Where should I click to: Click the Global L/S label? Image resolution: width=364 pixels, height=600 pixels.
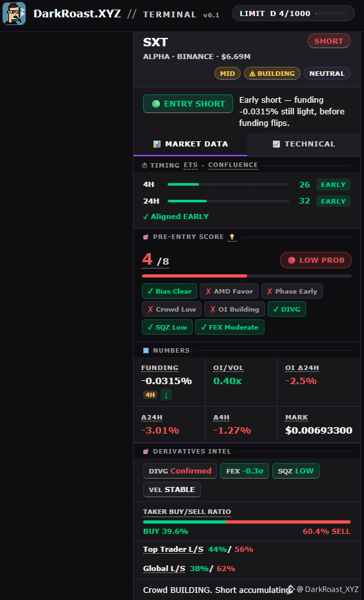164,569
